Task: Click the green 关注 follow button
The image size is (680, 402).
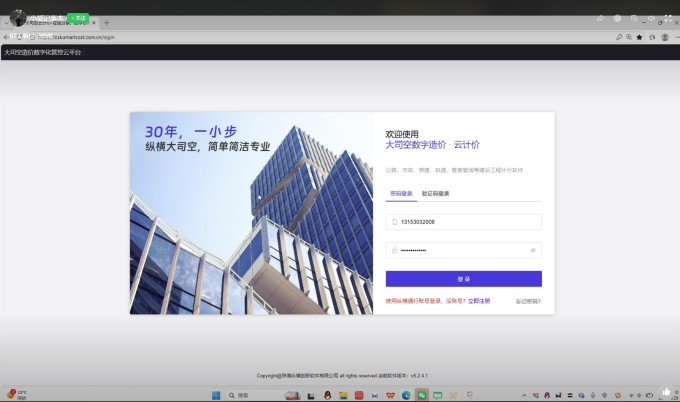Action: click(78, 18)
